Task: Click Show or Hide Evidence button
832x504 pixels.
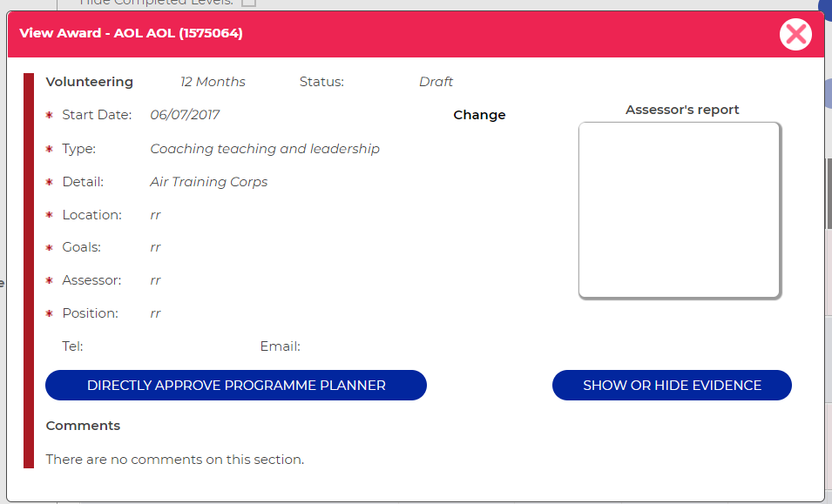Action: pyautogui.click(x=672, y=386)
